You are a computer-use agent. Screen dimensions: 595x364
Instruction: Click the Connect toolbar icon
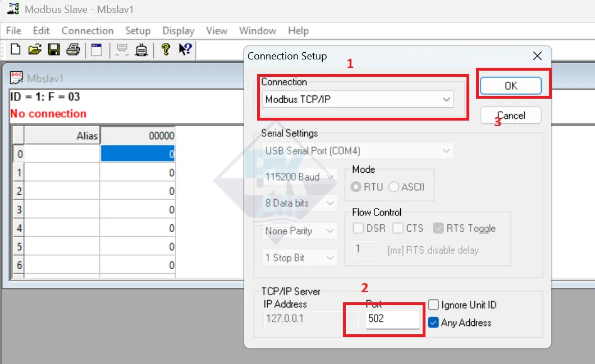[x=122, y=50]
